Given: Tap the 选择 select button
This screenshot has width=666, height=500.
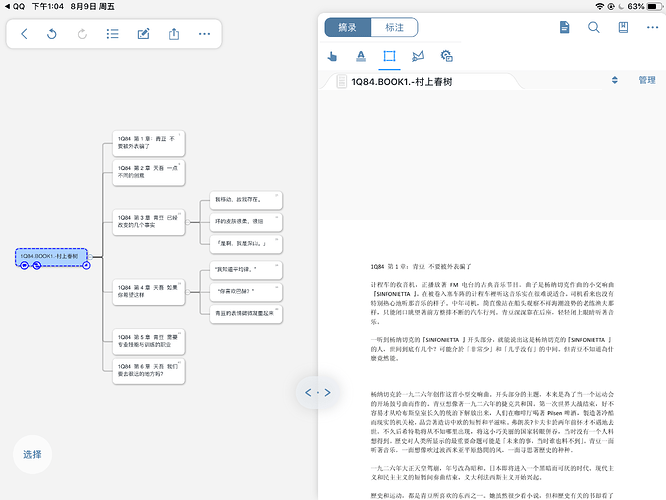Looking at the screenshot, I should (x=32, y=455).
